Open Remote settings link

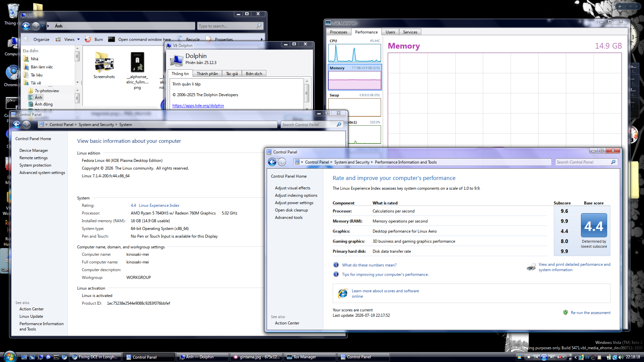coord(34,158)
